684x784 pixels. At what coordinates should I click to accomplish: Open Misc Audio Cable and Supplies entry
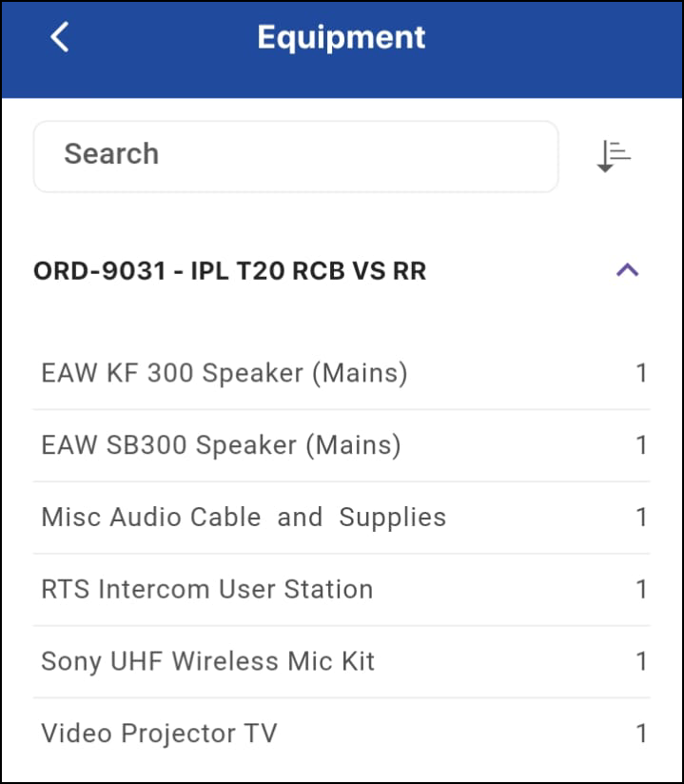coord(244,518)
